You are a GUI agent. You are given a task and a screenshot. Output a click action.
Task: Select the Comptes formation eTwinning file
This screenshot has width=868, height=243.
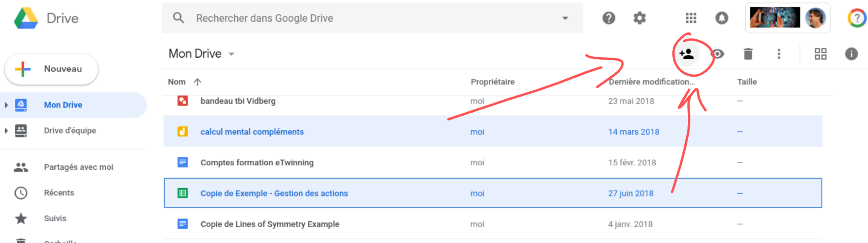point(257,162)
